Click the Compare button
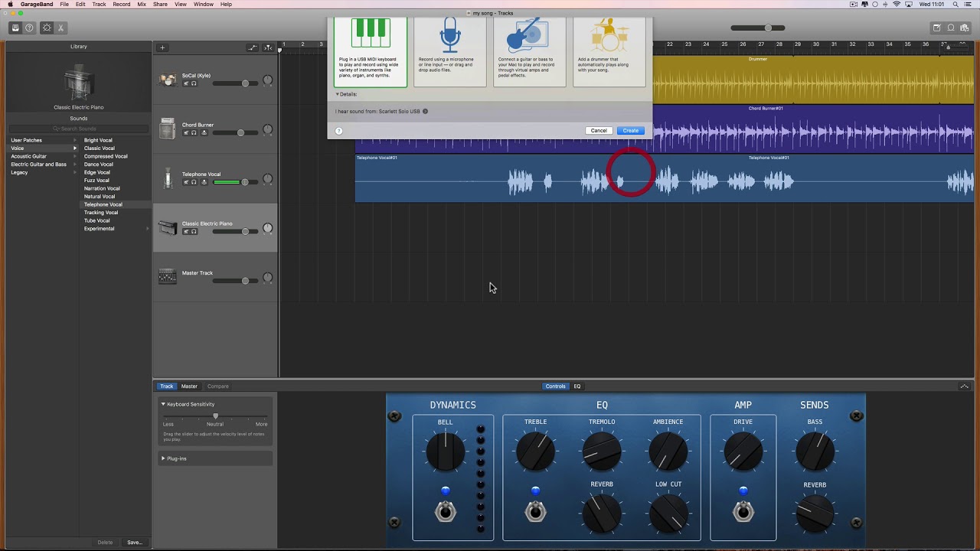The height and width of the screenshot is (551, 980). click(x=218, y=386)
